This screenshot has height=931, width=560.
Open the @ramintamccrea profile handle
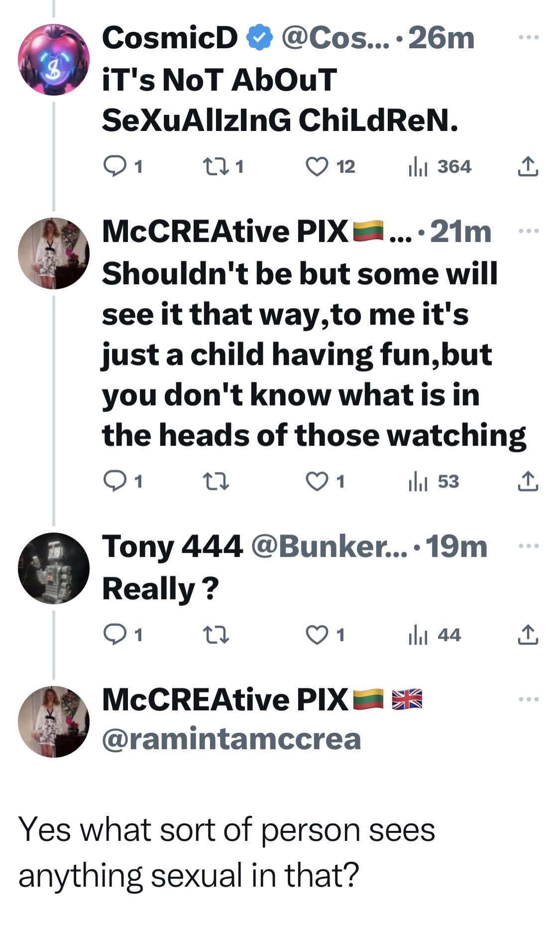[231, 739]
